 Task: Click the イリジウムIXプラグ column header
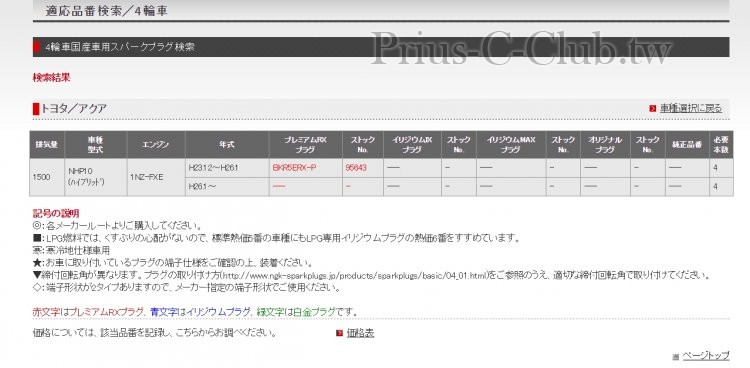point(412,145)
